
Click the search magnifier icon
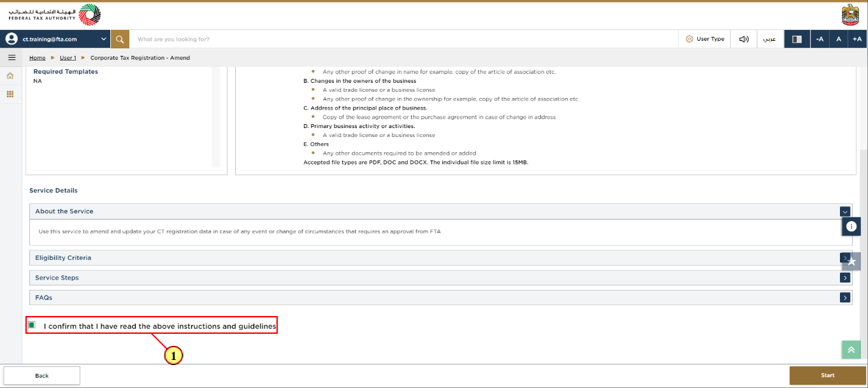tap(120, 39)
